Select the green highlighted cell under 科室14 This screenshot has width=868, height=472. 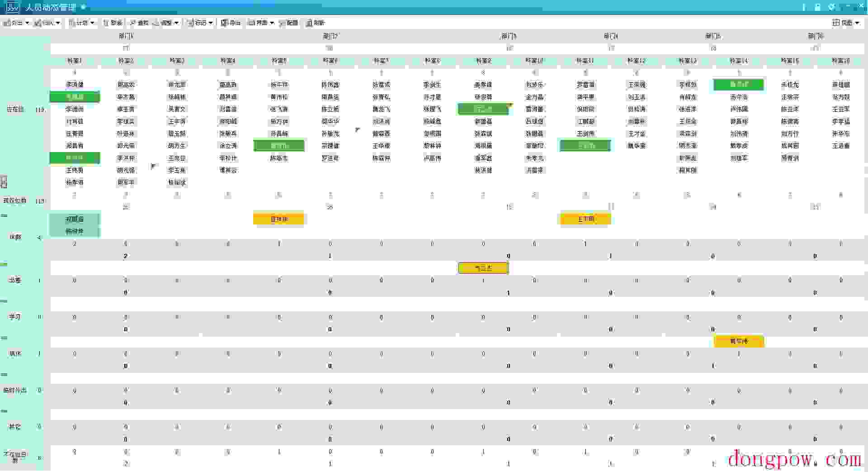739,84
